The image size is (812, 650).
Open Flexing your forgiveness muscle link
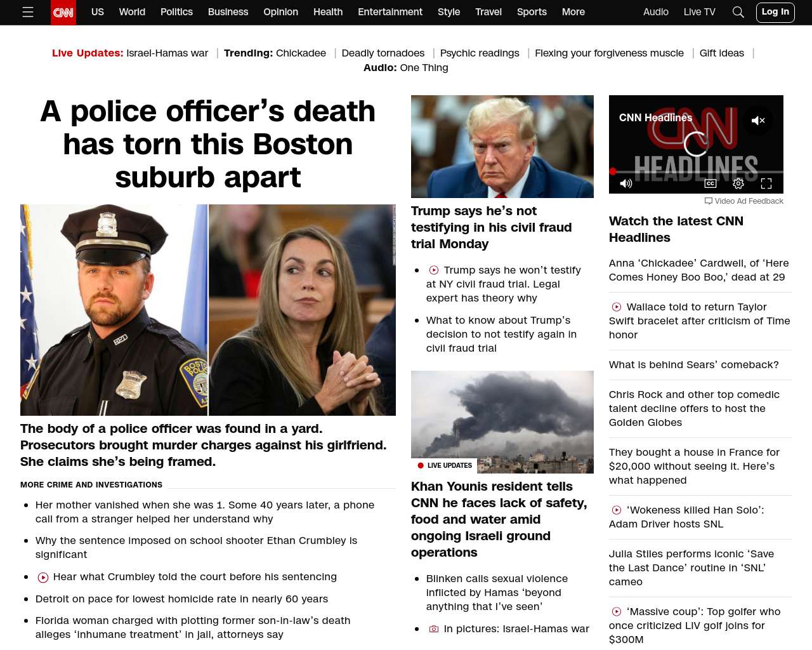coord(610,53)
